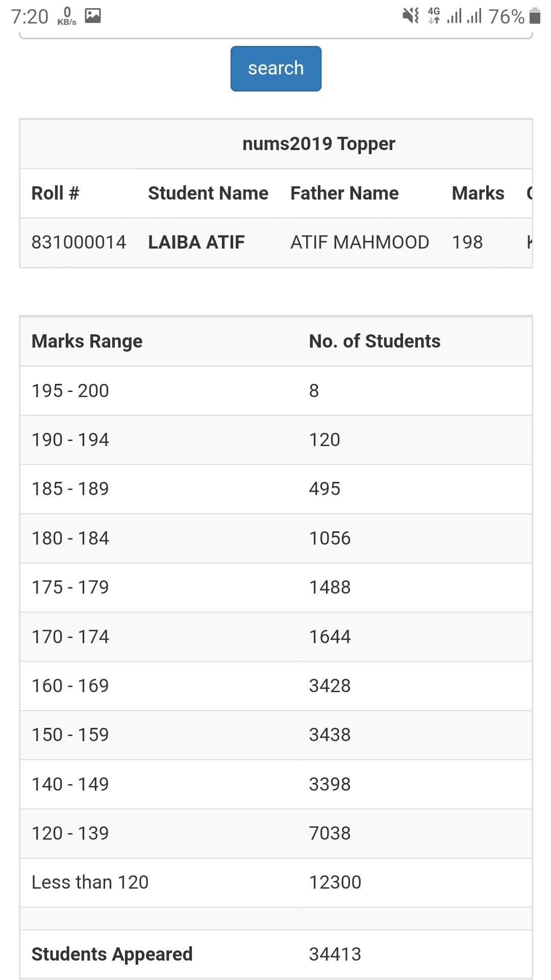Viewport: 551px width, 980px height.
Task: Tap the blue search button
Action: tap(275, 68)
